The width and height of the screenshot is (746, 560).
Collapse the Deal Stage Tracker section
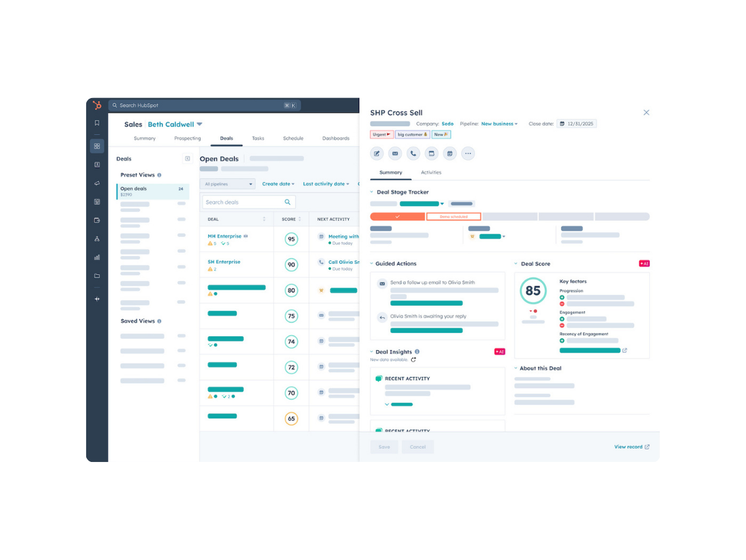tap(373, 192)
